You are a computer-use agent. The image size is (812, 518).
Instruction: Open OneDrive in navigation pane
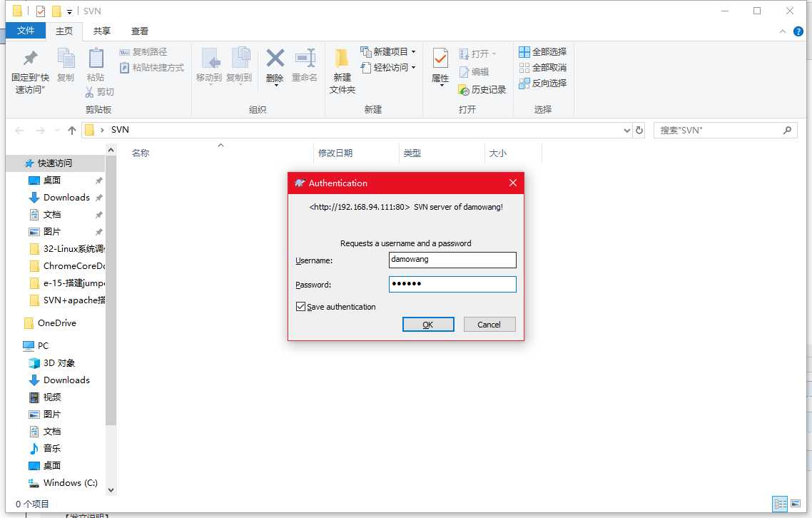[x=56, y=323]
